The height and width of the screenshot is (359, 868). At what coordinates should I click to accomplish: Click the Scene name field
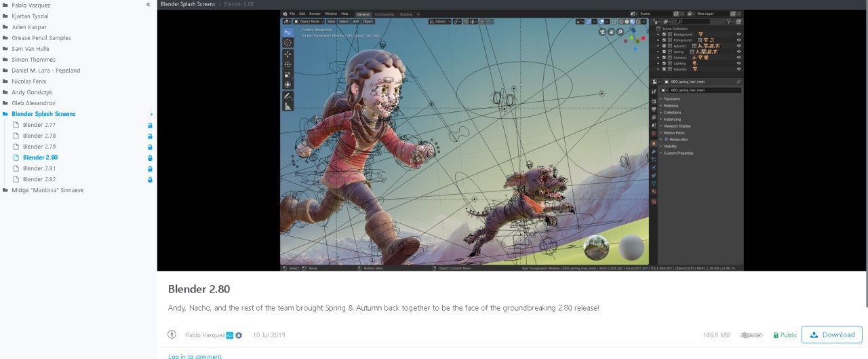coord(655,14)
